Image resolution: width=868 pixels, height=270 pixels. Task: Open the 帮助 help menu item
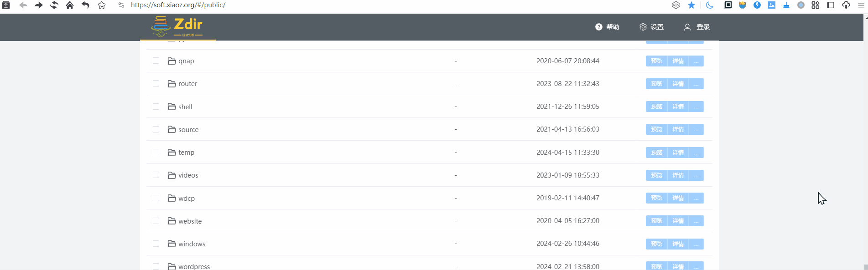pos(607,27)
